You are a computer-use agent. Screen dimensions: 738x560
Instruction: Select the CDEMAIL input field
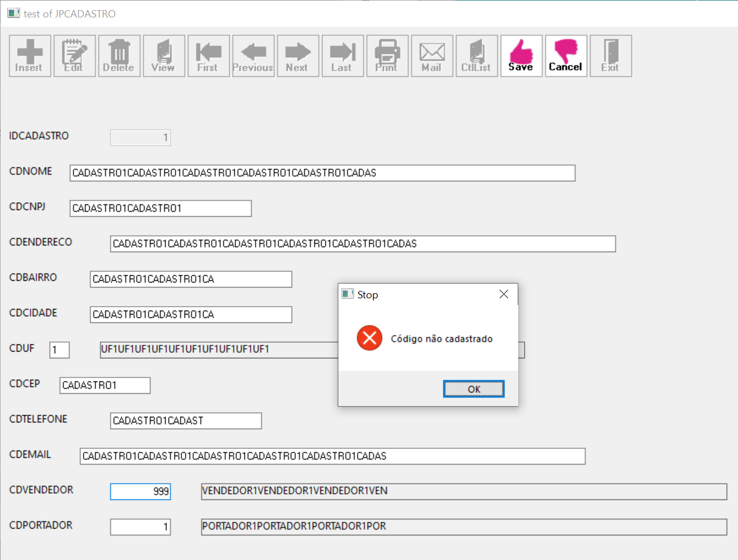tap(333, 456)
